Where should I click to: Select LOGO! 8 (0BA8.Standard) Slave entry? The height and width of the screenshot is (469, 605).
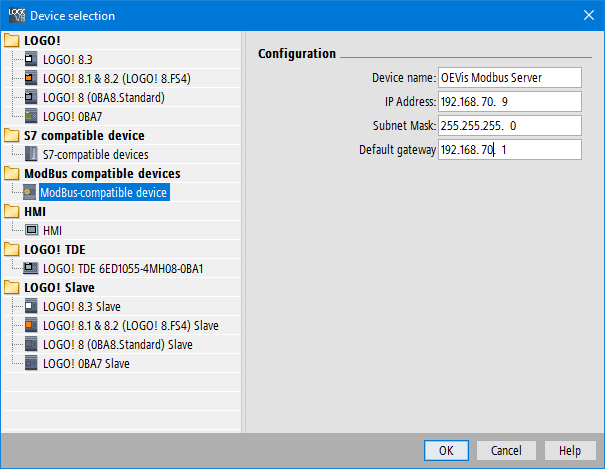[x=117, y=345]
